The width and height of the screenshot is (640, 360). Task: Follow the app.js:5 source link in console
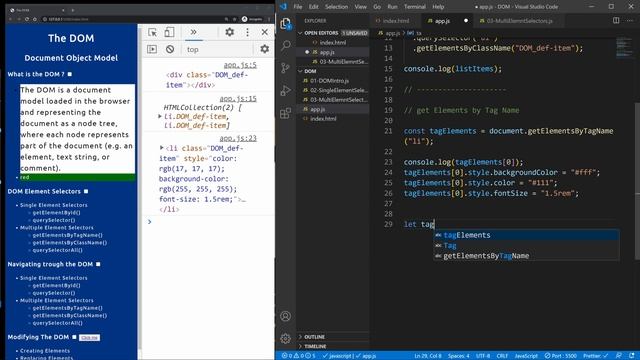(x=240, y=65)
